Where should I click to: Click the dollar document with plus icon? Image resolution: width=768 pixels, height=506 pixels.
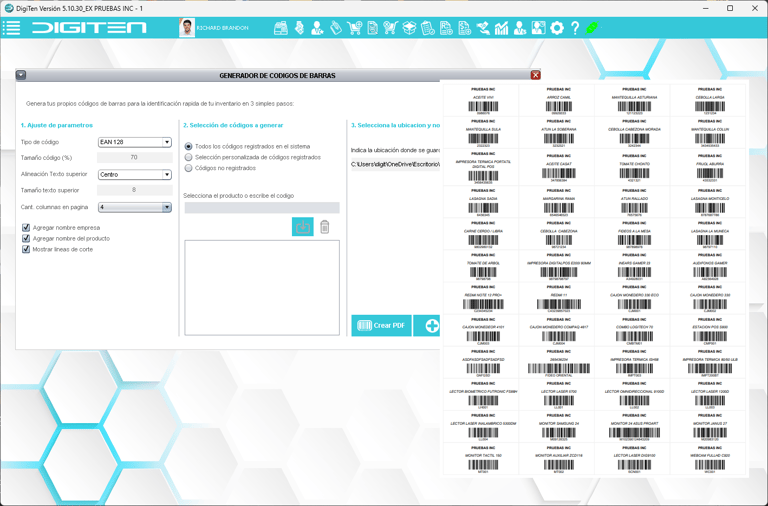click(x=464, y=28)
